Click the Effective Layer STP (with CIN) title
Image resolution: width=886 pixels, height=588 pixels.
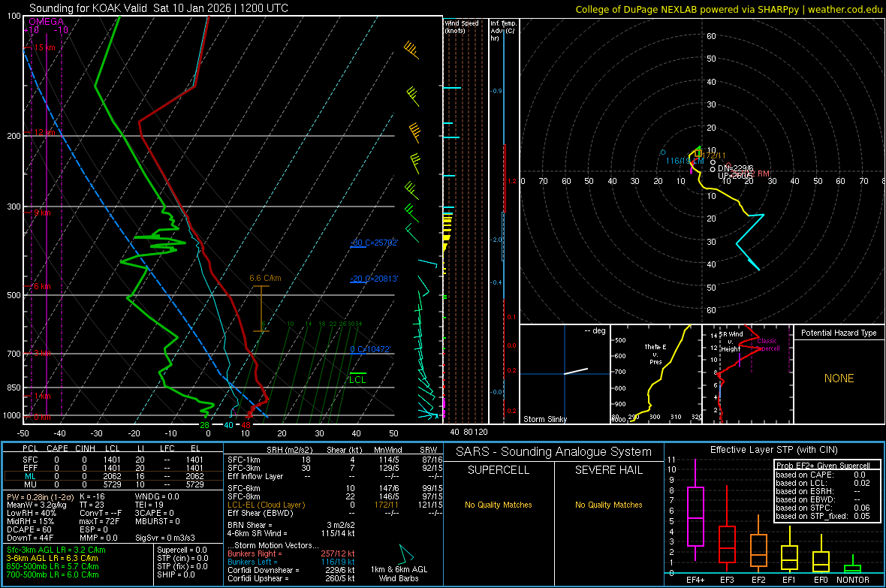(773, 450)
